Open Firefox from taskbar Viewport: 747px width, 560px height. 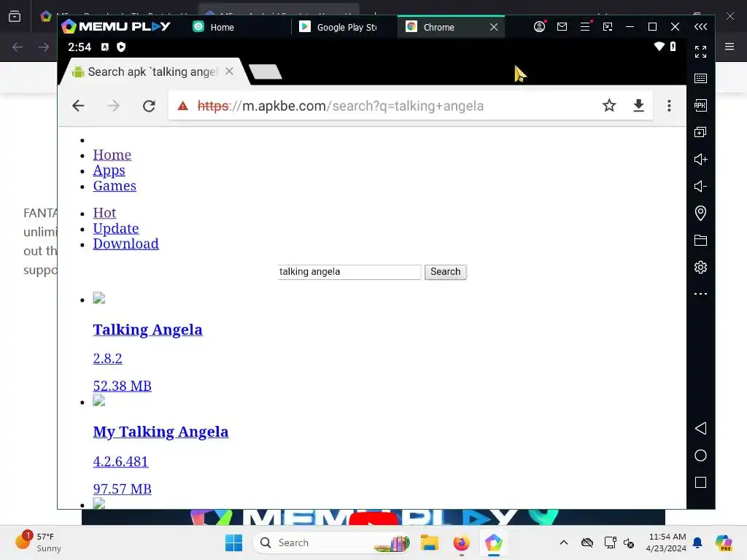[461, 542]
